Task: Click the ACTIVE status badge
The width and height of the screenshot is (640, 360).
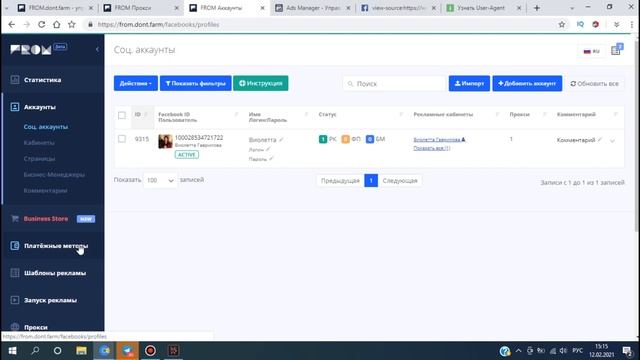Action: click(187, 155)
